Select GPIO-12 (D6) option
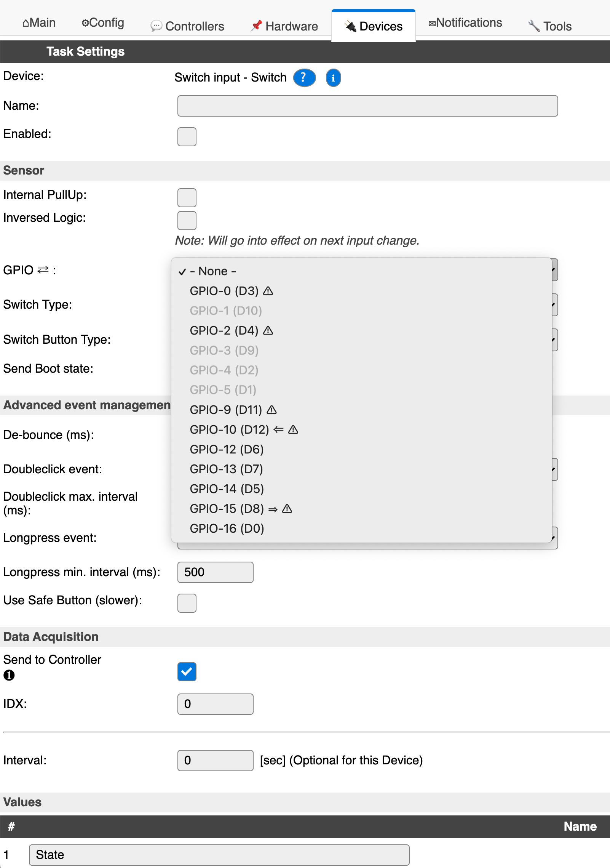Screen dimensions: 610x868 (x=362, y=450)
